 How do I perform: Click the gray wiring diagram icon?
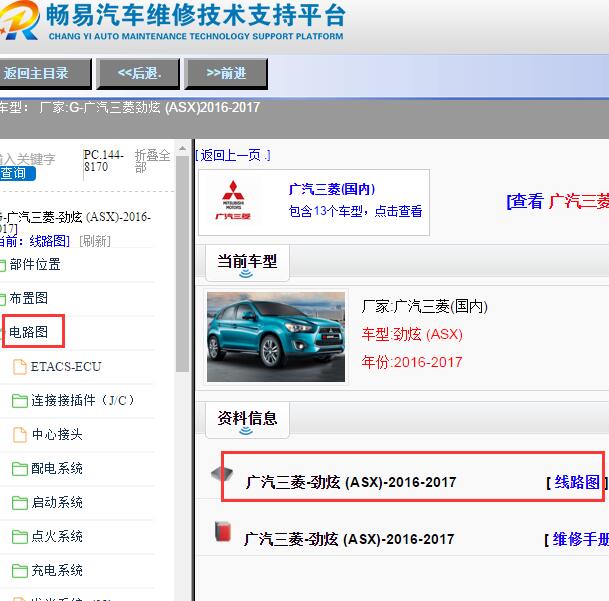(x=222, y=474)
